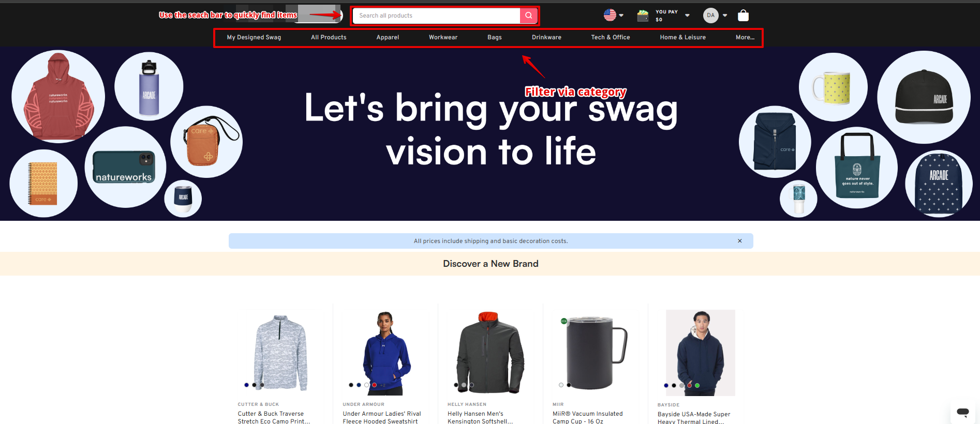Expand the country flag dropdown arrow
Image resolution: width=980 pixels, height=424 pixels.
tap(621, 16)
